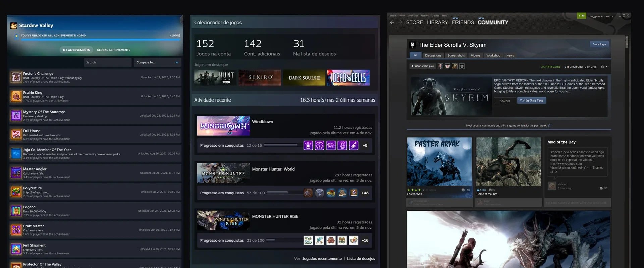Click Monster Hunter: World badge beside +48
Screen dimensions: 644x268
354,193
